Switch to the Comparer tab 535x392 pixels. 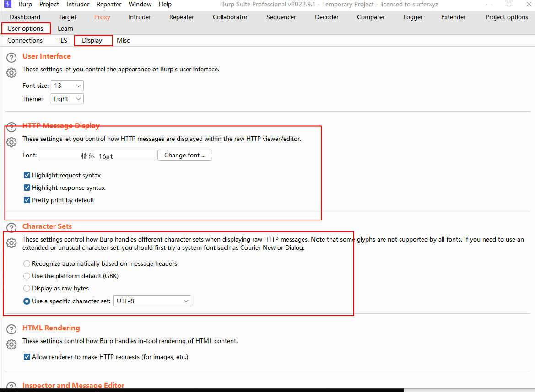(371, 17)
